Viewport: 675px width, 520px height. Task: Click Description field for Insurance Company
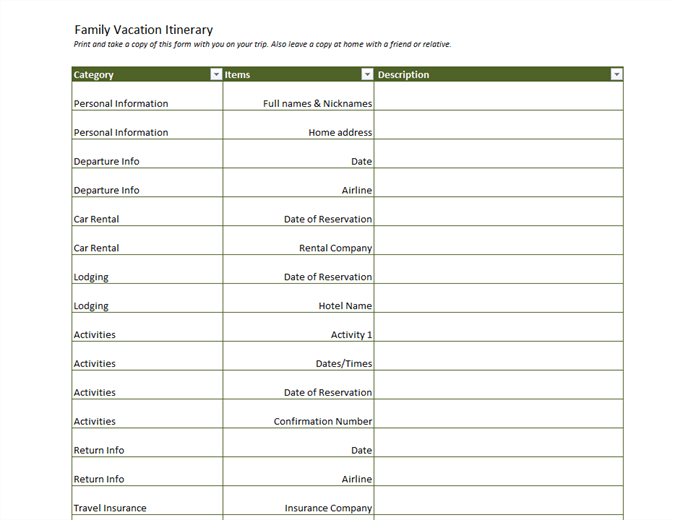coord(499,500)
